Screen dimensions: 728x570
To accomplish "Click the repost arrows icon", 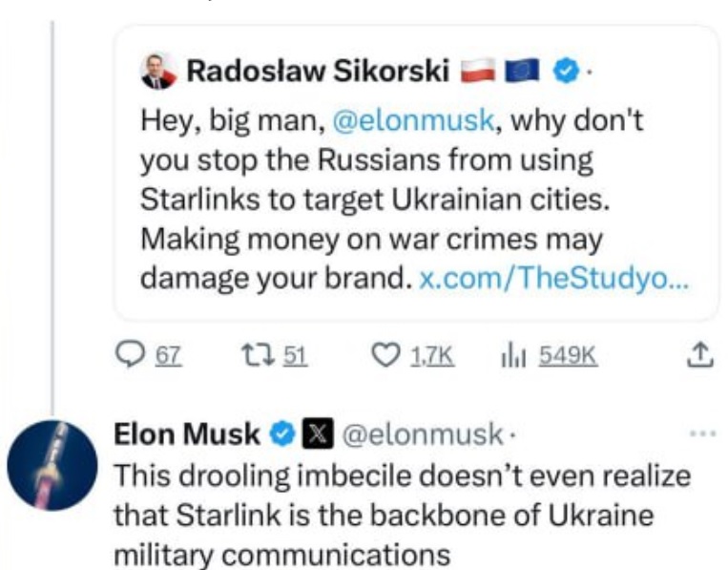I will click(x=257, y=356).
